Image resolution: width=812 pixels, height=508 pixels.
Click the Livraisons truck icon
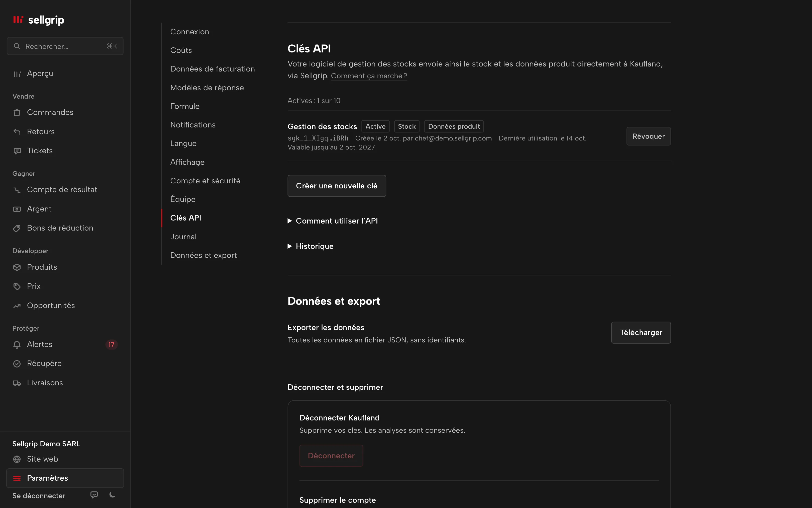(x=17, y=383)
